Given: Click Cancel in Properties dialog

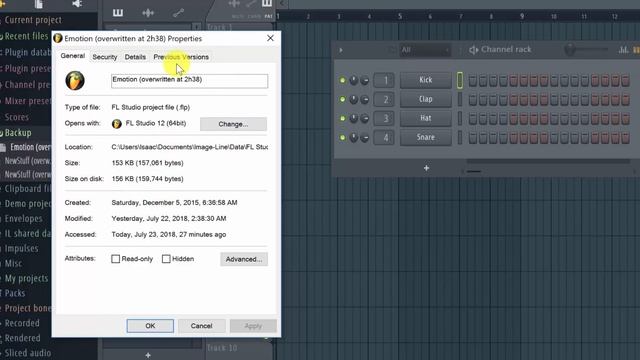Looking at the screenshot, I should [202, 326].
